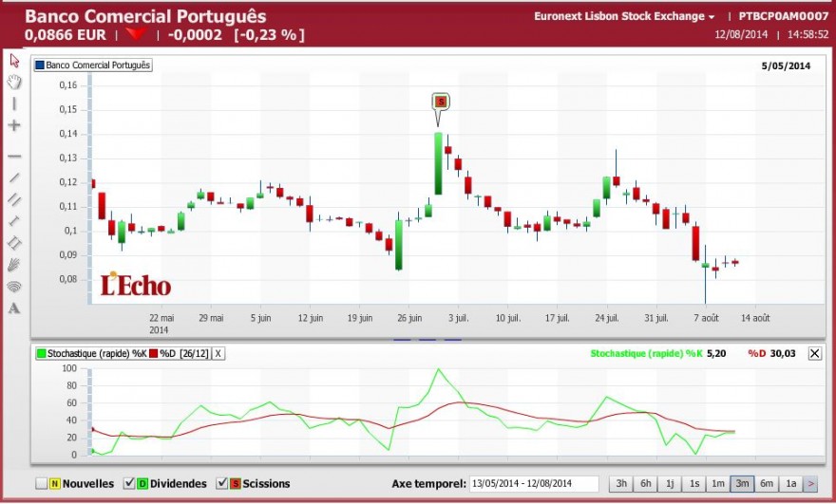Screen dimensions: 836x504
Task: Show more time ranges with the arrow
Action: pos(810,484)
